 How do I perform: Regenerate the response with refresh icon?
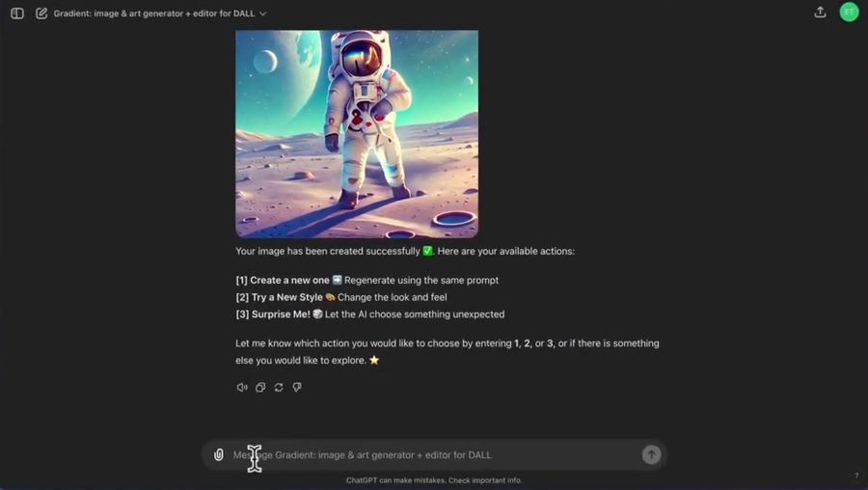pos(279,388)
